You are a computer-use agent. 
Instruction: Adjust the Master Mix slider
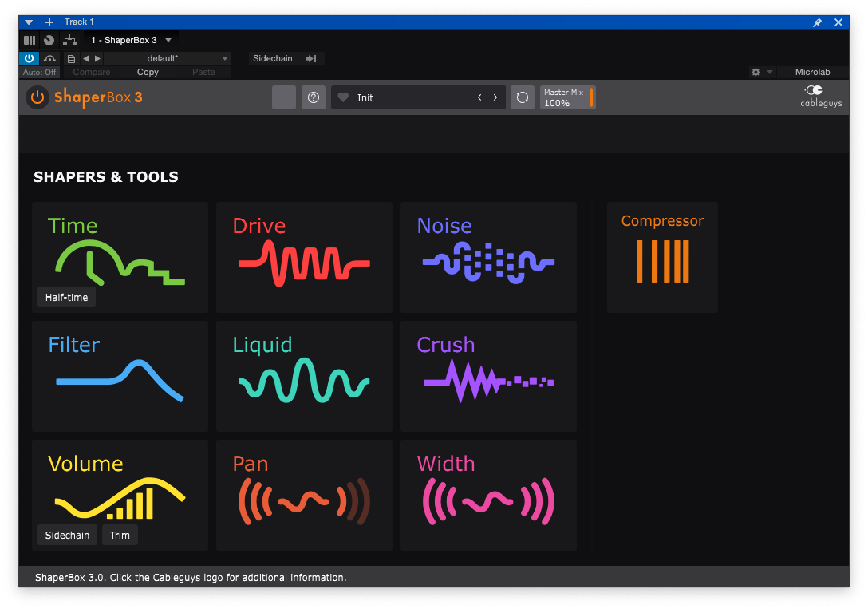click(x=568, y=97)
